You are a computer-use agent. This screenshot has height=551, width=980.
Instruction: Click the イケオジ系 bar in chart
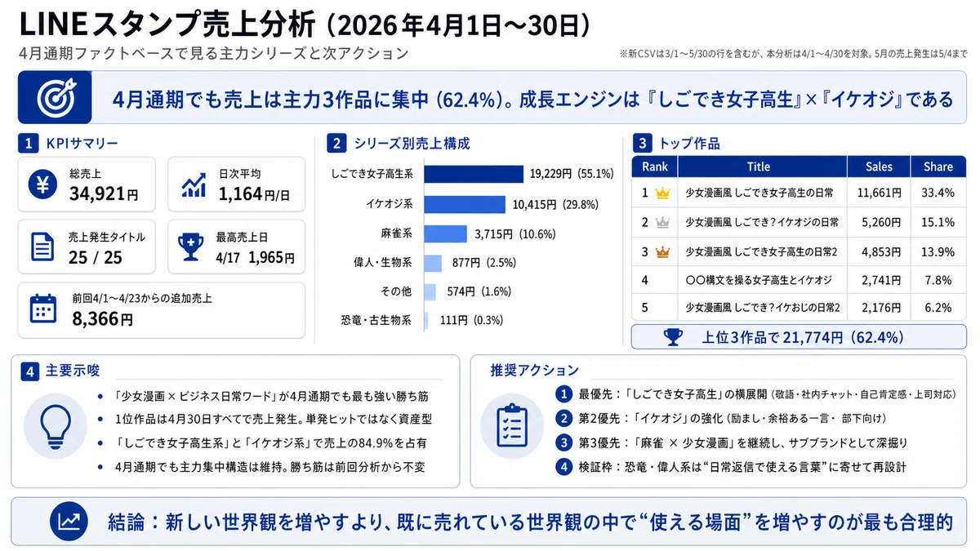pos(465,204)
